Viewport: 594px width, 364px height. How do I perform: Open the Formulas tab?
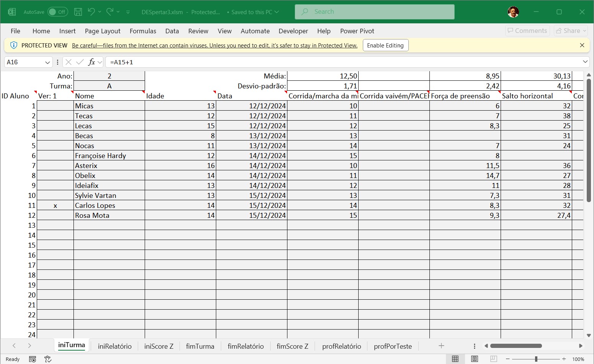[143, 31]
